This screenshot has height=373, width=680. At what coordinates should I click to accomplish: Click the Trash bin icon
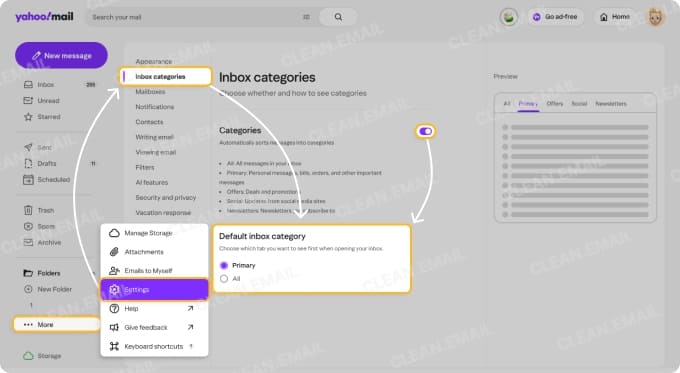tap(28, 210)
